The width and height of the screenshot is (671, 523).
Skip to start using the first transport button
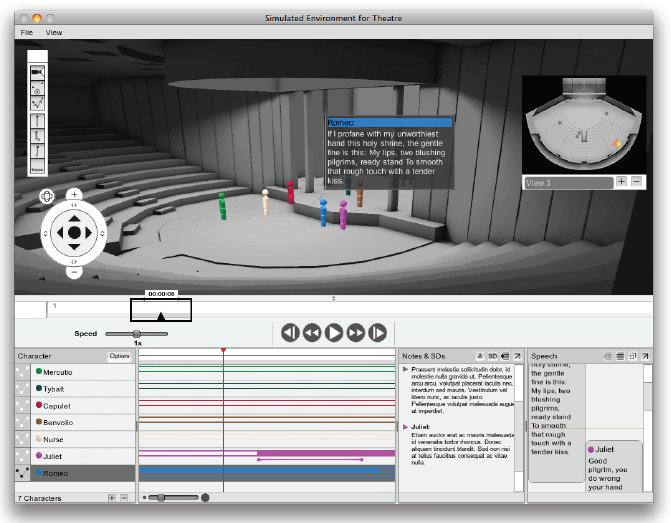290,333
